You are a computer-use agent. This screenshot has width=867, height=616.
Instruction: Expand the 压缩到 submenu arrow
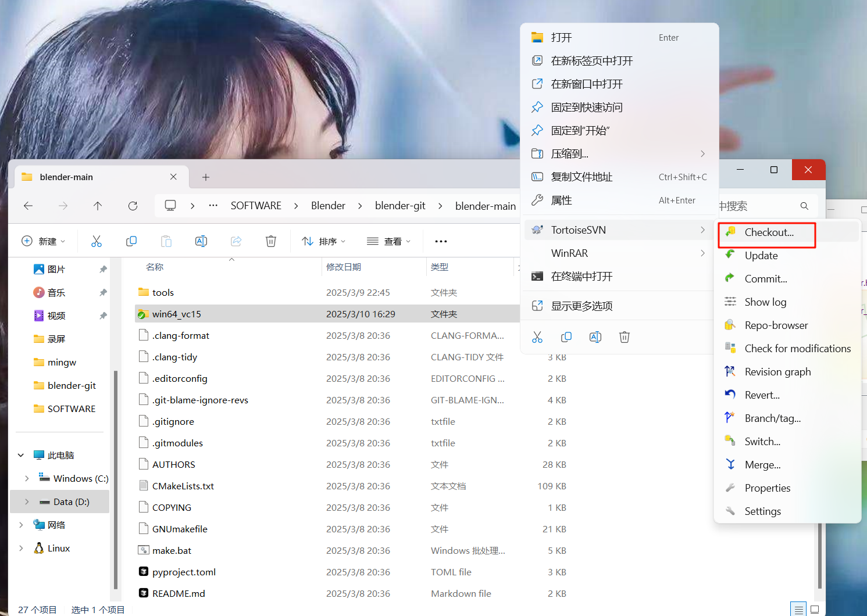pyautogui.click(x=702, y=154)
